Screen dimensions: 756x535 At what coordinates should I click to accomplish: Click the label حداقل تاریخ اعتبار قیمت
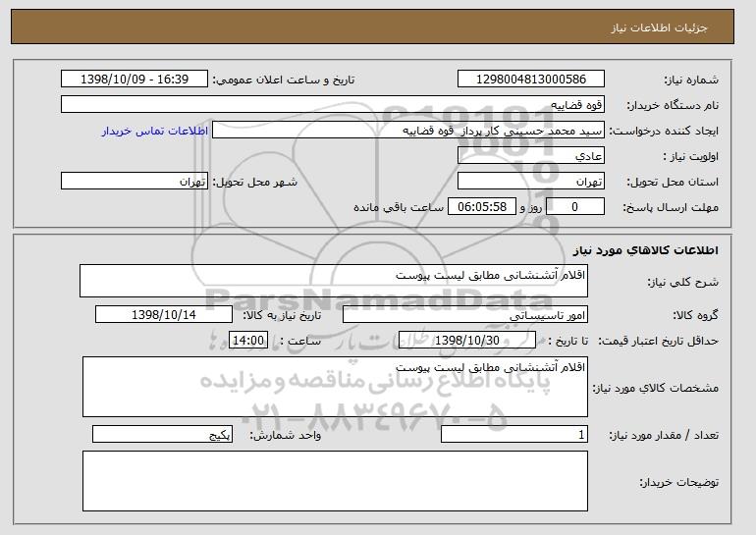659,342
